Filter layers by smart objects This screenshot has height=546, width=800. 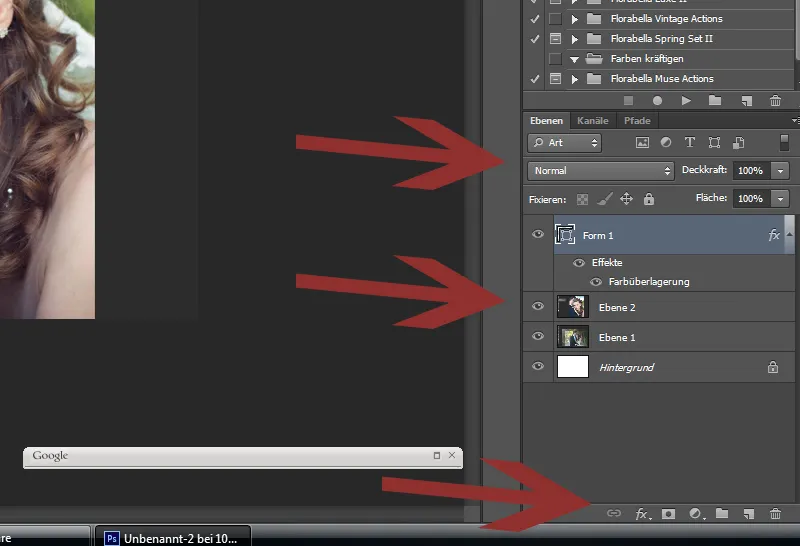click(x=738, y=143)
